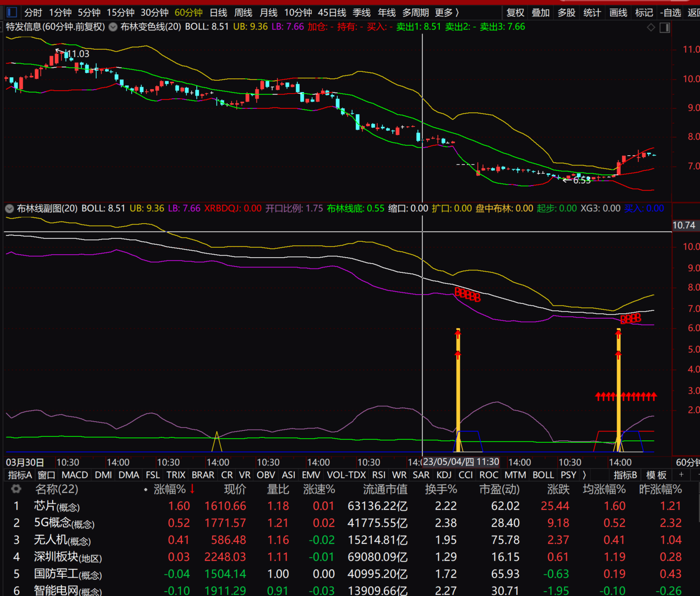This screenshot has width=700, height=596.
Task: Open the 深圳板块 sector row
Action: 350,557
